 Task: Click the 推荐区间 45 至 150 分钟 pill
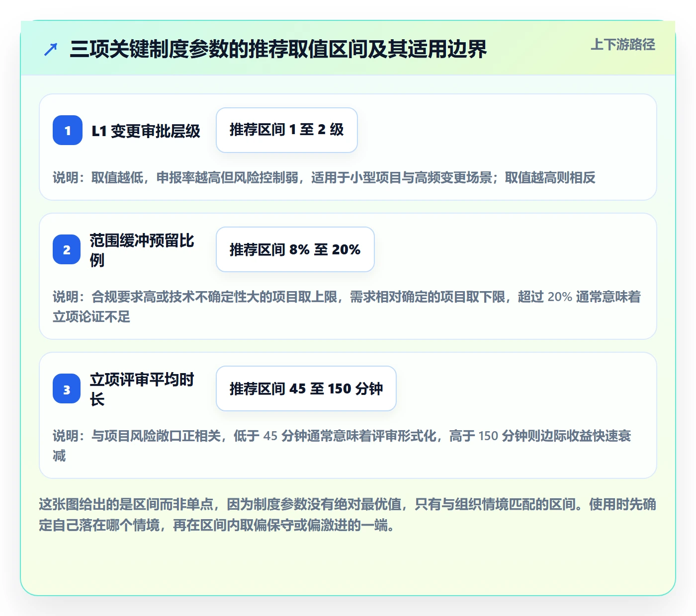coord(306,388)
